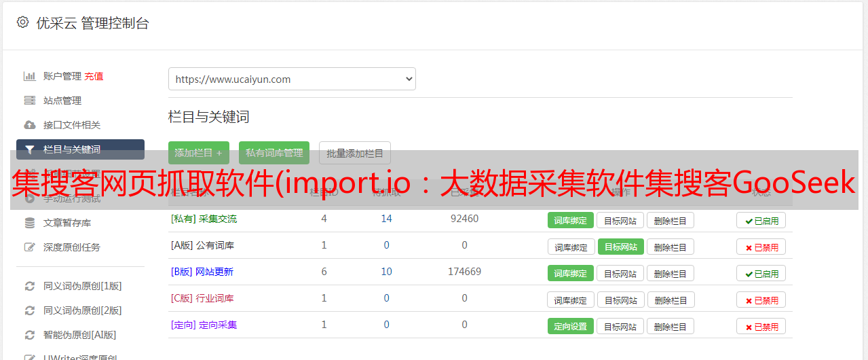
Task: Click the [C版] 行业词库 column name
Action: [202, 298]
